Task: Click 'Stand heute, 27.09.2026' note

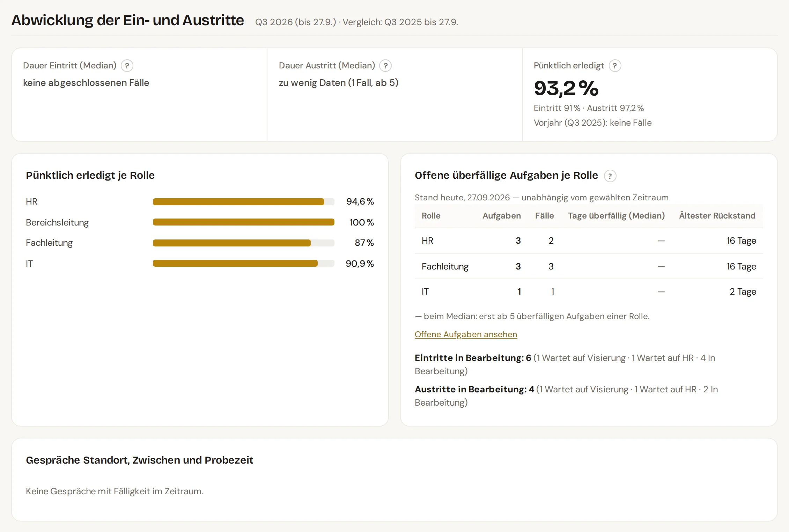Action: point(462,198)
